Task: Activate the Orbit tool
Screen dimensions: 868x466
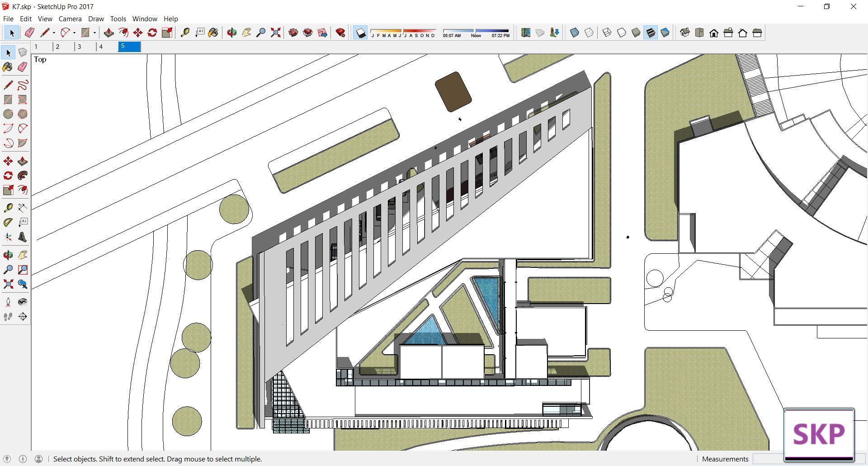Action: tap(232, 33)
